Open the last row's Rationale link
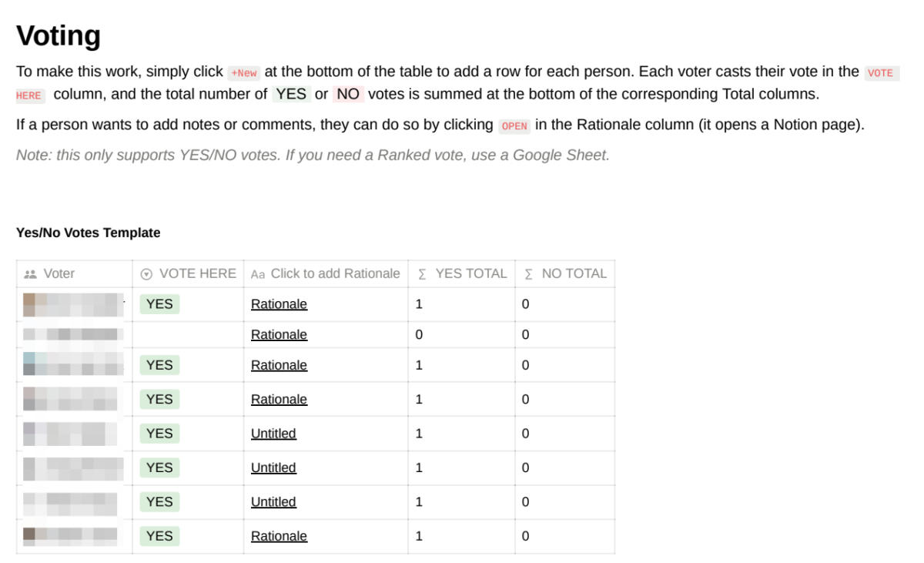Image resolution: width=924 pixels, height=563 pixels. pyautogui.click(x=279, y=536)
